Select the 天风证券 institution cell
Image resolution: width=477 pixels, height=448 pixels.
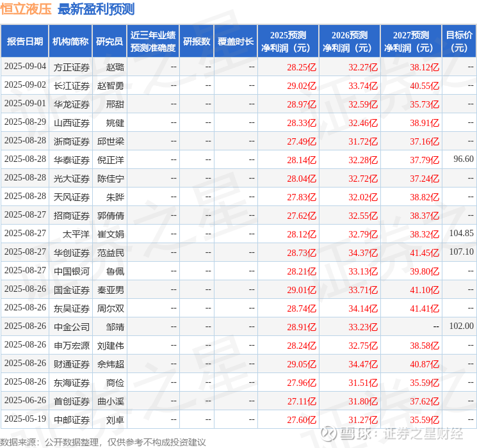[x=72, y=197]
